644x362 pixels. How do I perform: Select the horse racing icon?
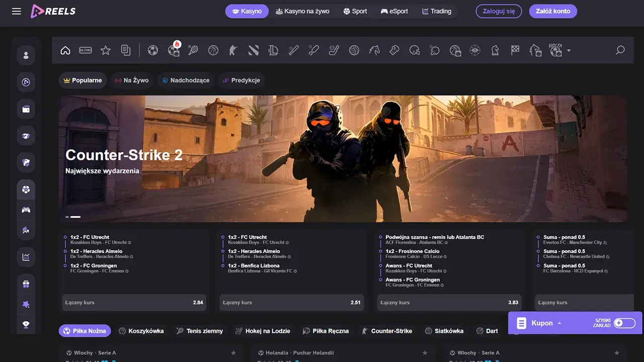374,50
